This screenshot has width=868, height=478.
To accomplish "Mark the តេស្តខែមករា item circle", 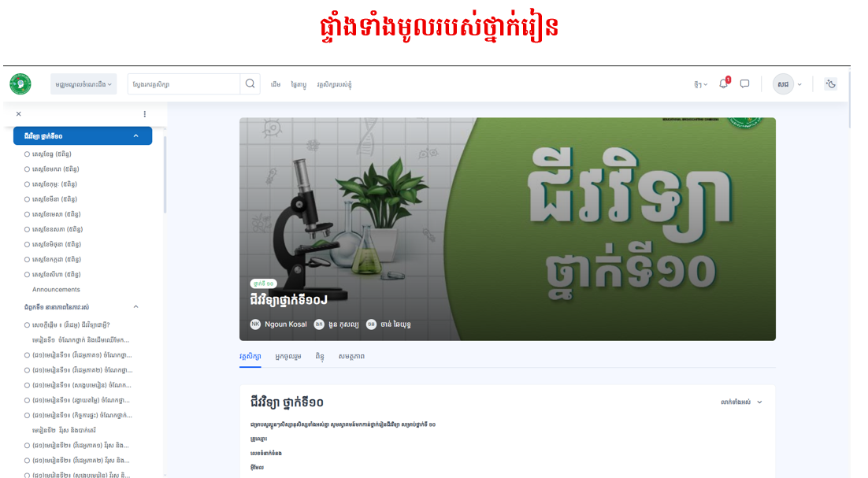I will tap(28, 169).
